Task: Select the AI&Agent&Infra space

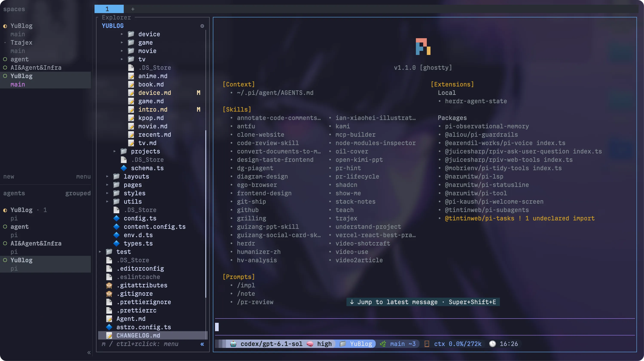Action: pyautogui.click(x=36, y=68)
